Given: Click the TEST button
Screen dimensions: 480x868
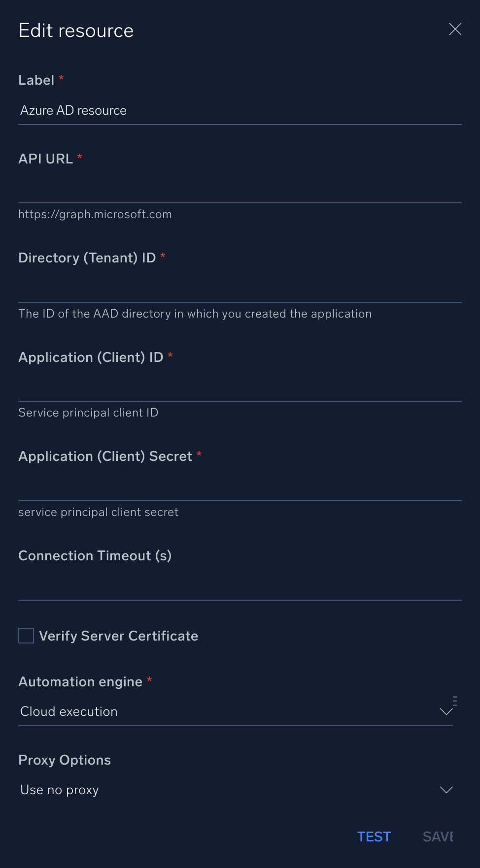Looking at the screenshot, I should click(374, 836).
